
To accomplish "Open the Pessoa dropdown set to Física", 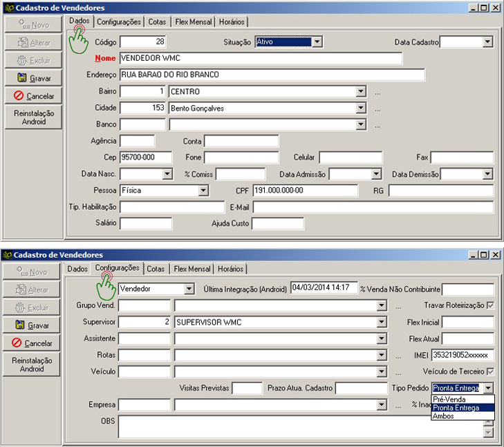I will 203,191.
